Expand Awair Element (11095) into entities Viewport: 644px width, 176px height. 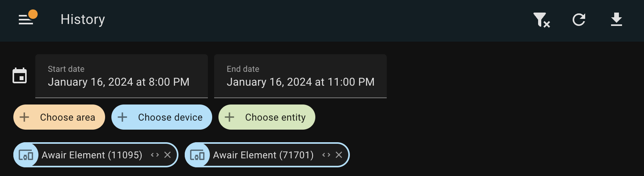tap(155, 155)
